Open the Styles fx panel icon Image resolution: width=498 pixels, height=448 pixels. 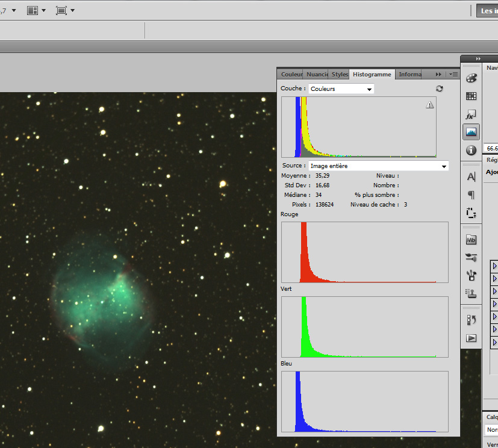coord(471,114)
